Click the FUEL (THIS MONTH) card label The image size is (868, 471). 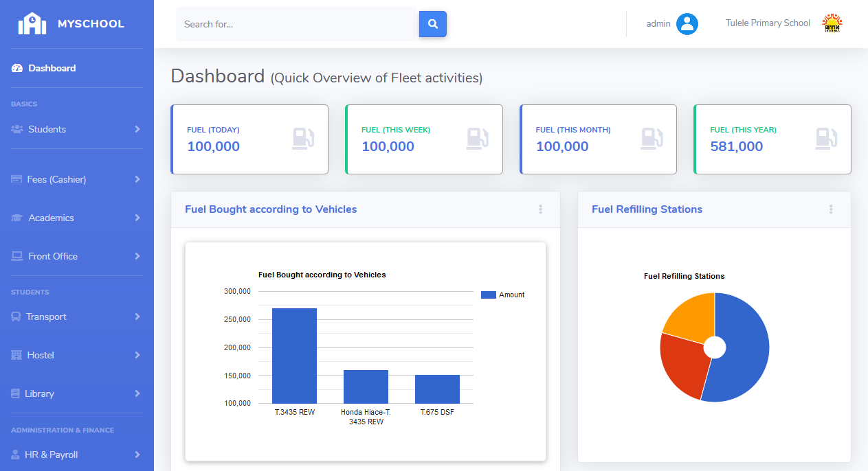coord(573,130)
